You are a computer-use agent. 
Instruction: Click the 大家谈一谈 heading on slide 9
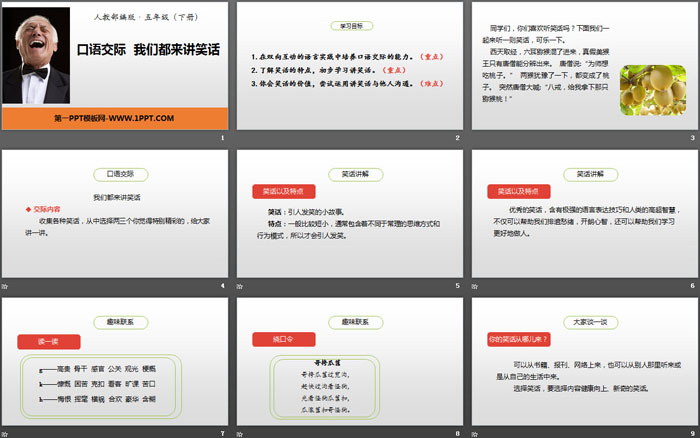[x=584, y=322]
